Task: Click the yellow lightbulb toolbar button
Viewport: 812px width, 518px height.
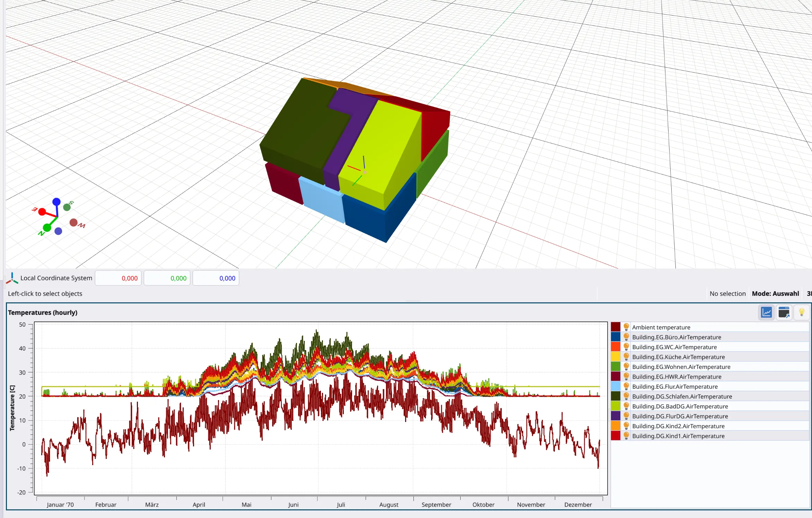Action: coord(801,312)
